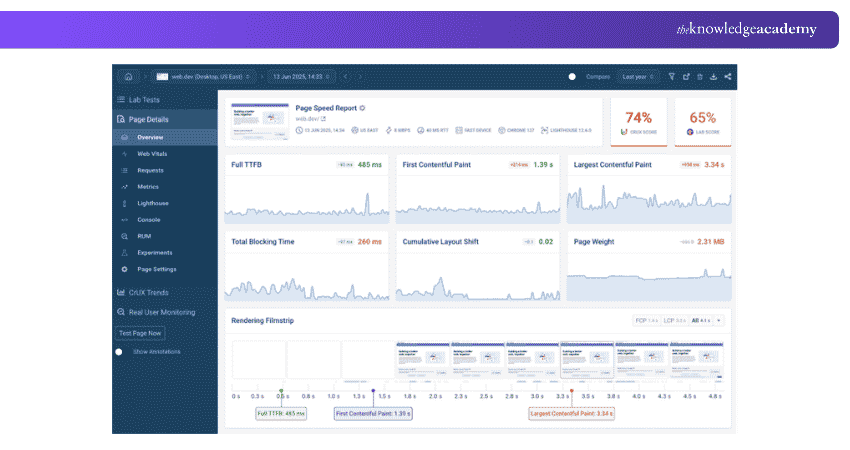Open the First Contentful Paint chart card

click(x=478, y=190)
